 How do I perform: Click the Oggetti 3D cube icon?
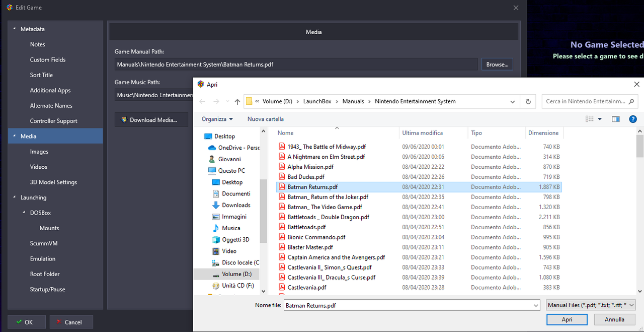click(216, 240)
